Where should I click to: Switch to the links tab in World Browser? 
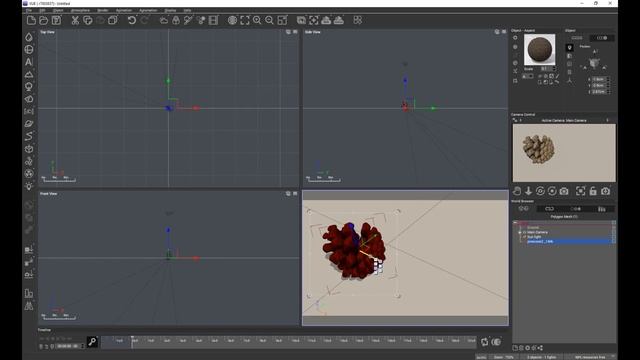[549, 209]
